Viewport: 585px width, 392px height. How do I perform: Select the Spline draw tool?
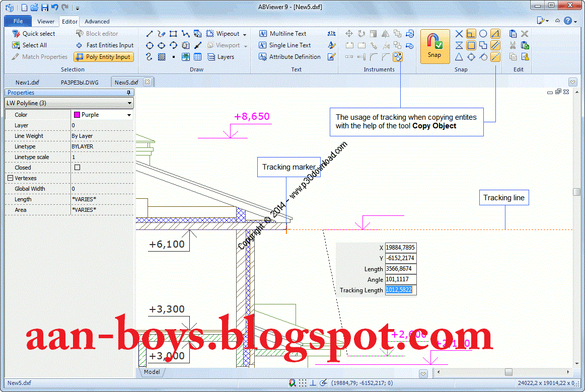coord(149,57)
